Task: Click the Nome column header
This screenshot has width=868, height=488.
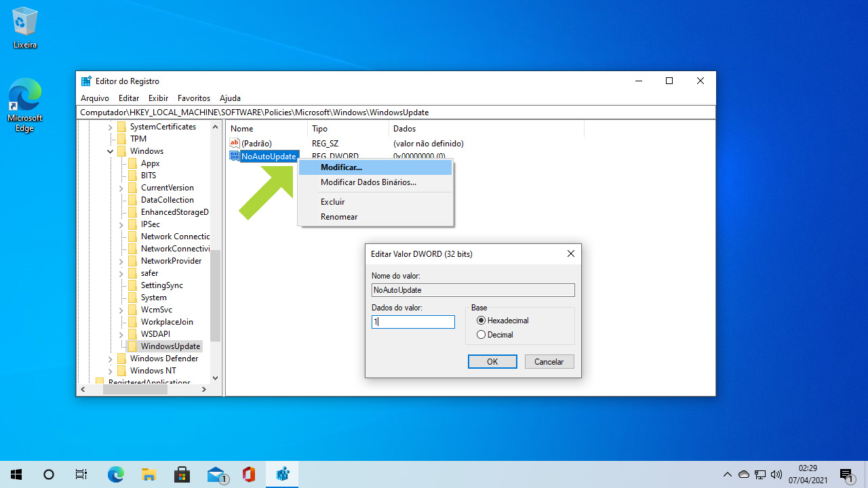Action: pos(267,129)
